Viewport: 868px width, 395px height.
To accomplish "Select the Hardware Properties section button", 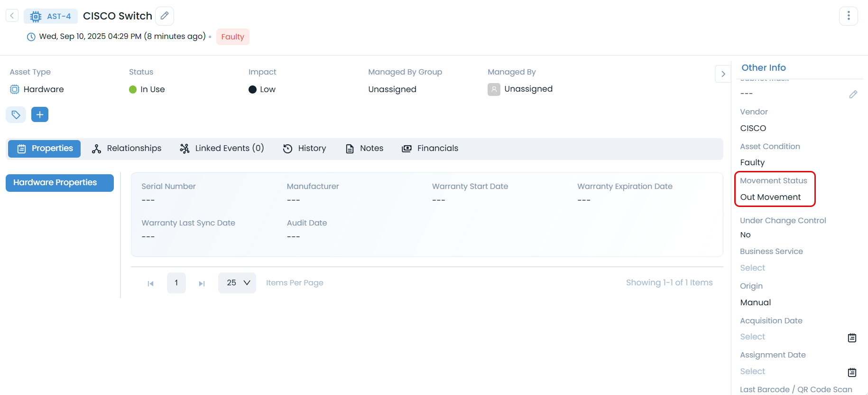I will [x=60, y=183].
